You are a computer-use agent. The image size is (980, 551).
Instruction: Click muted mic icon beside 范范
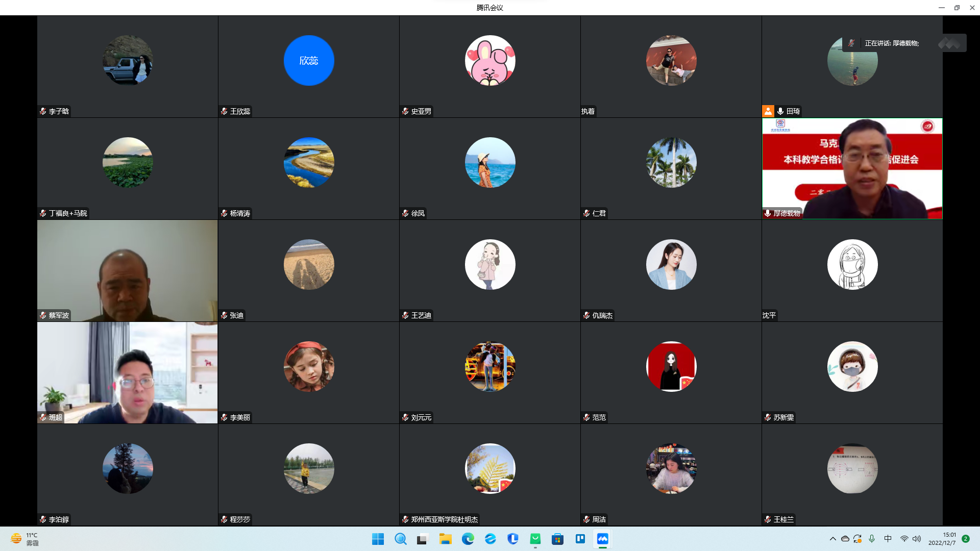(x=586, y=417)
